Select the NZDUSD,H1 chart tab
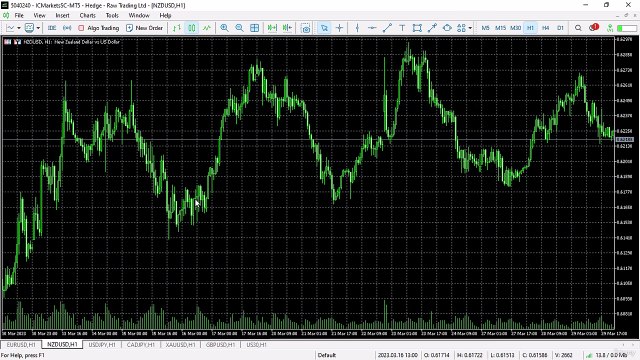Screen dimensions: 640x360 tap(62, 344)
